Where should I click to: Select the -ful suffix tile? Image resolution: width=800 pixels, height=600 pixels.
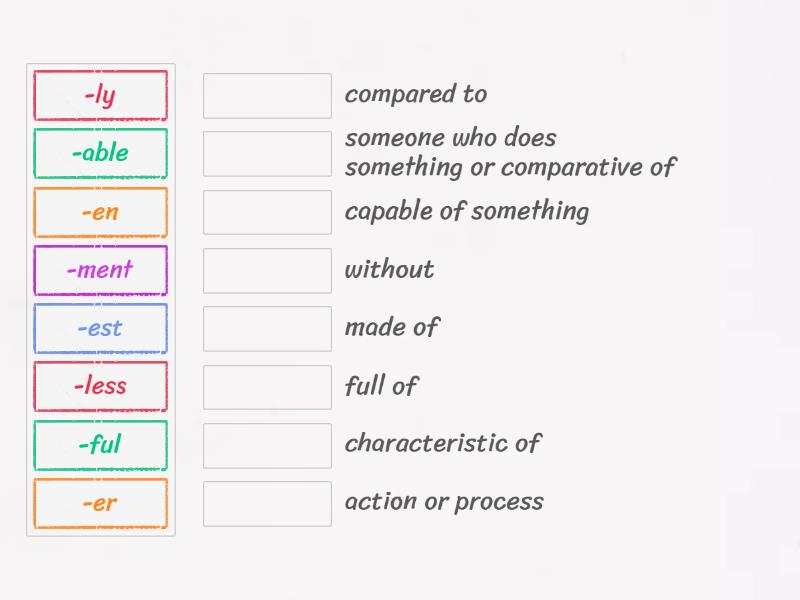click(x=100, y=445)
